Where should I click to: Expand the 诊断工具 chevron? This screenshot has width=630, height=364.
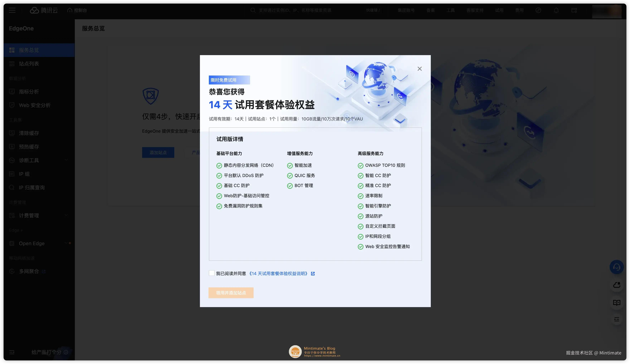[66, 160]
